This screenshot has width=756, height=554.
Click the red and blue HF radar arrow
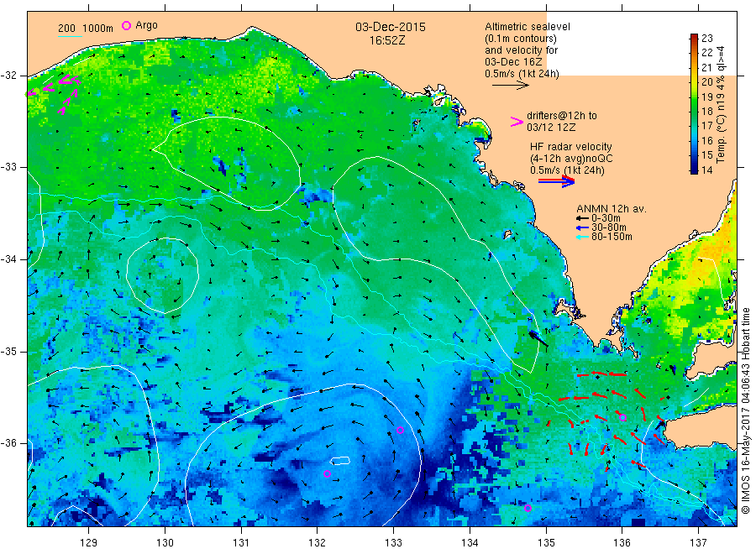click(556, 181)
